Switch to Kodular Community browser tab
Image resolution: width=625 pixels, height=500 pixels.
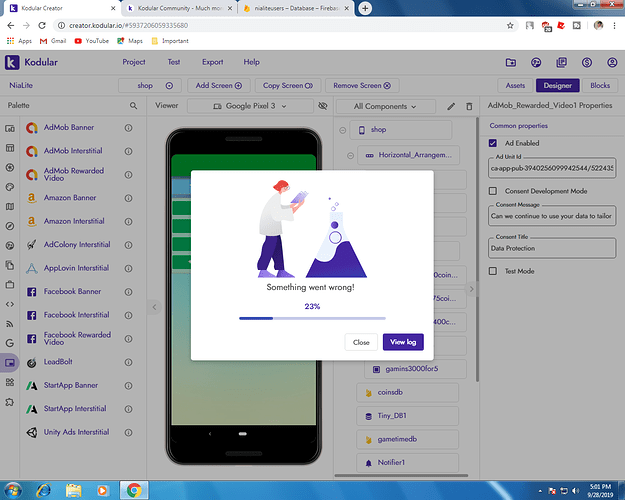[178, 8]
